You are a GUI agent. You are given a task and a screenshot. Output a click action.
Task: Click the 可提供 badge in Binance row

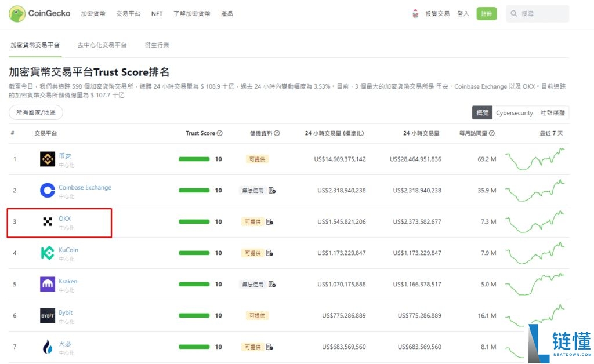(257, 159)
